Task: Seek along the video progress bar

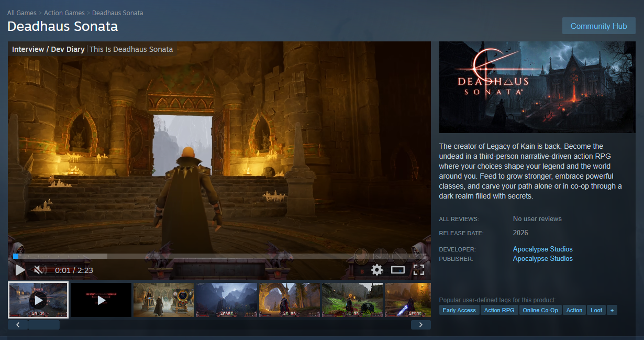Action: [219, 256]
